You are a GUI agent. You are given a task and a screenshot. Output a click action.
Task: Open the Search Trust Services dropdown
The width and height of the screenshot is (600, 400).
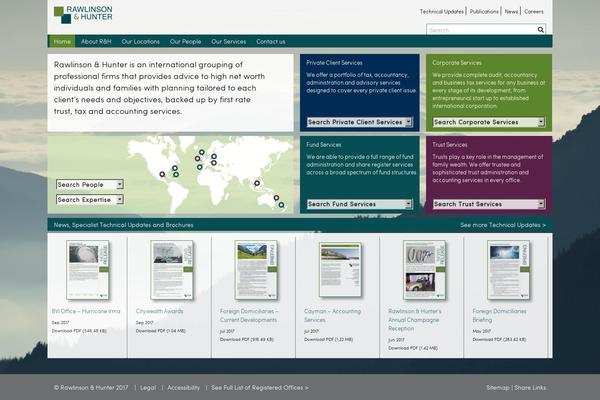[489, 204]
